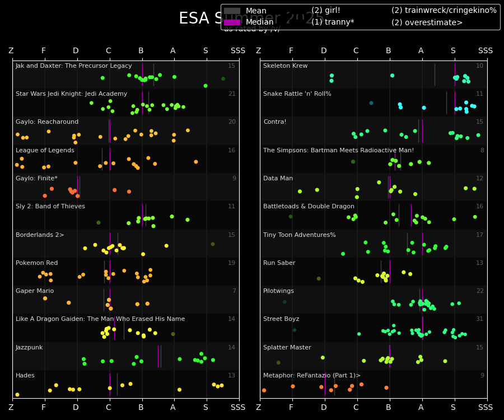Click the gray mean line in Skeleton Krew row

435,75
